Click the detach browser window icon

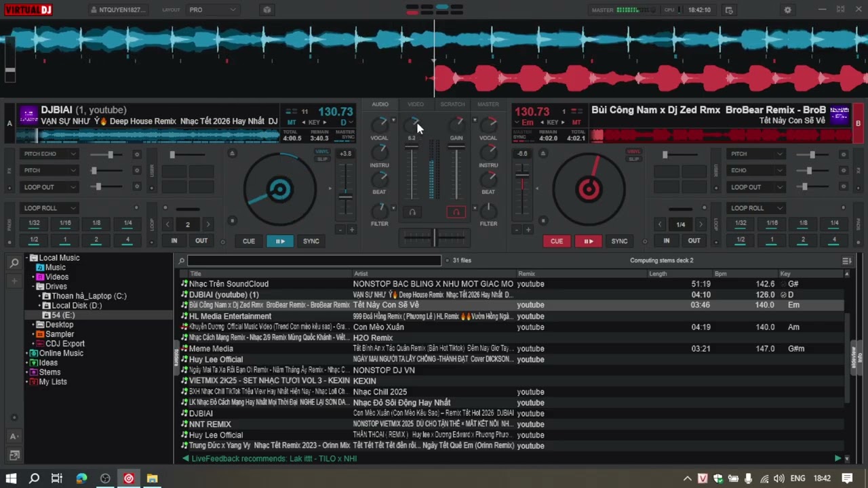[x=14, y=455]
